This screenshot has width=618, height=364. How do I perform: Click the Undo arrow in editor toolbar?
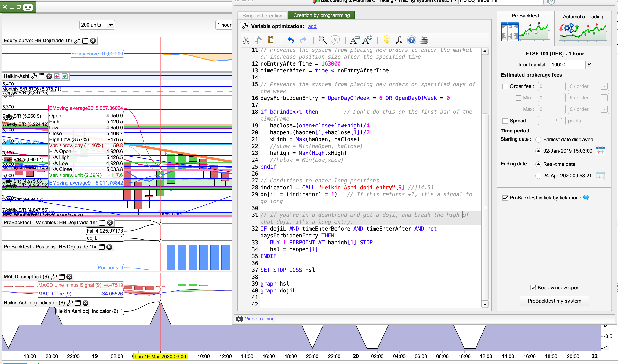point(290,40)
